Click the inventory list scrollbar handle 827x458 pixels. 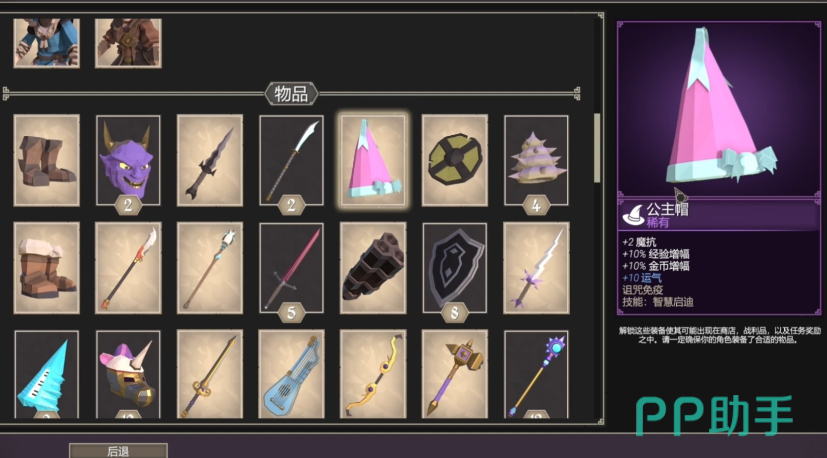click(x=597, y=148)
